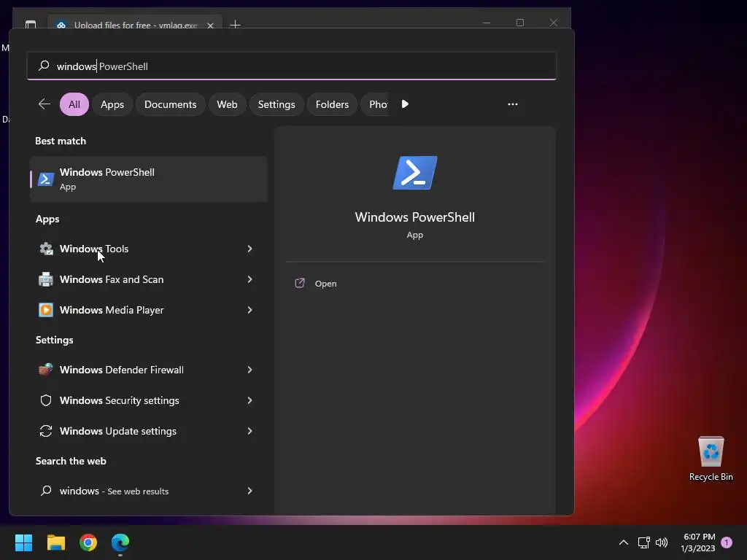The width and height of the screenshot is (747, 560).
Task: Show hidden icons in system tray
Action: pyautogui.click(x=624, y=542)
